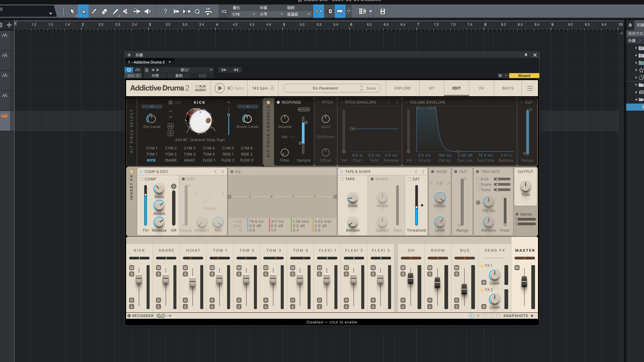Click the Save preset button
Viewport: 644px width, 362px height.
(x=371, y=88)
